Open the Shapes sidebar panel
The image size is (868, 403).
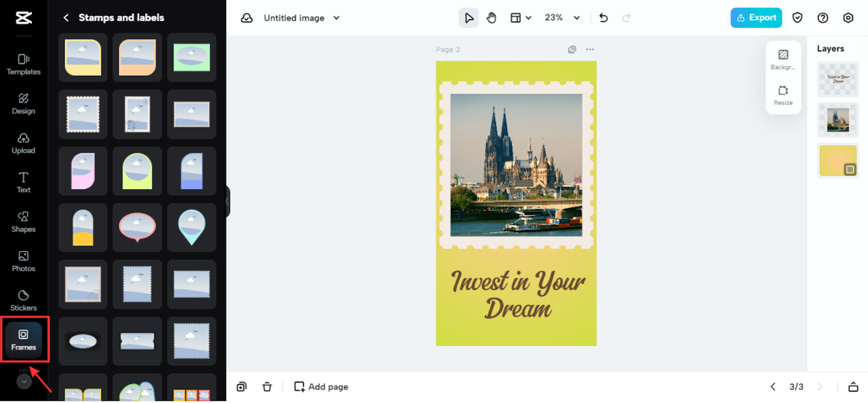click(x=23, y=221)
